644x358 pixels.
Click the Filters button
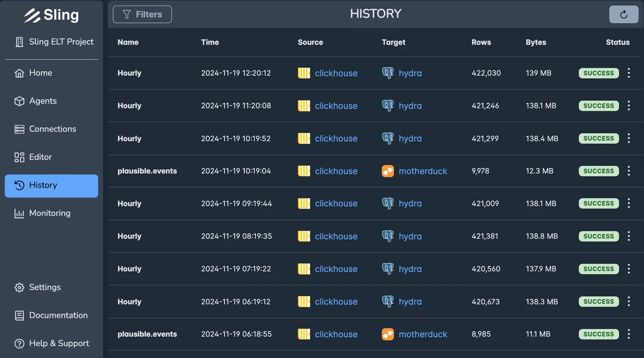142,14
